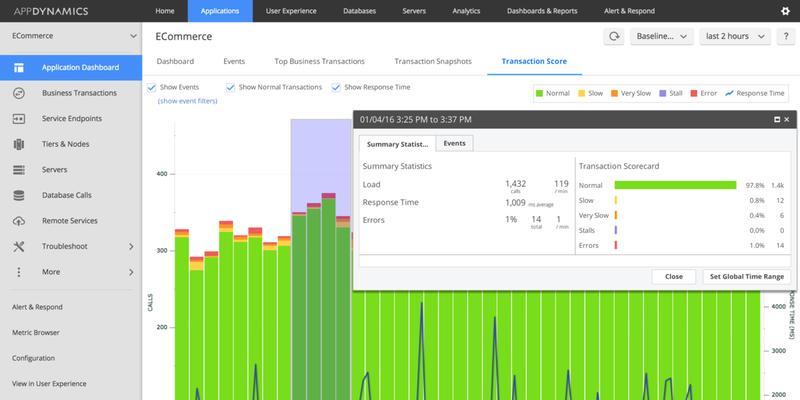Viewport: 800px width, 400px height.
Task: Click View in User Experience link
Action: 49,384
